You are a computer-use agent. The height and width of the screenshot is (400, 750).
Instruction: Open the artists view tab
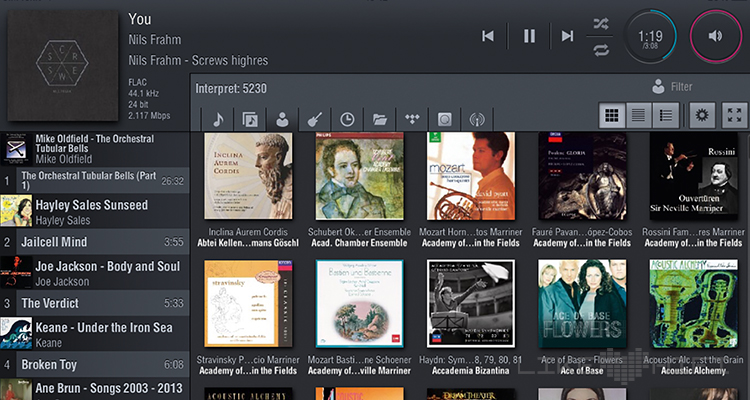pyautogui.click(x=282, y=119)
